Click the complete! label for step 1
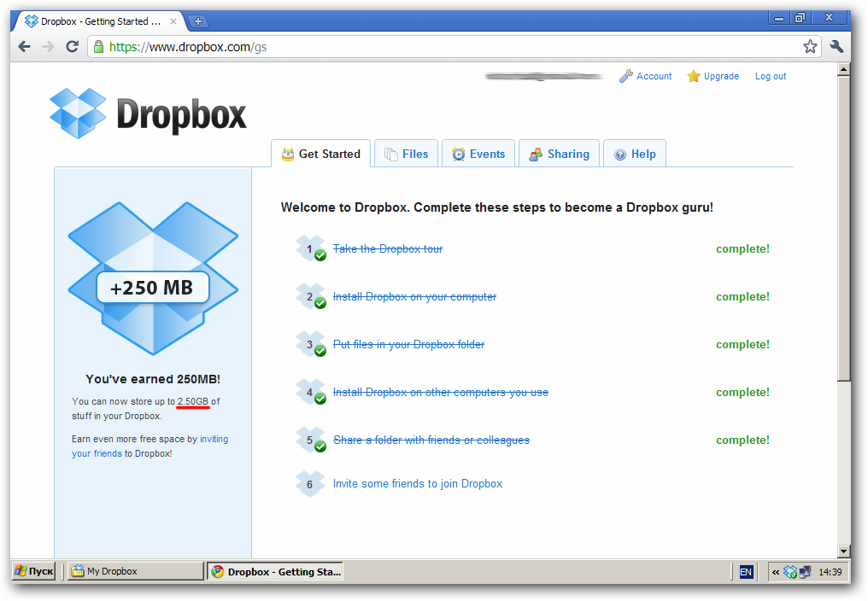The image size is (868, 601). (742, 249)
